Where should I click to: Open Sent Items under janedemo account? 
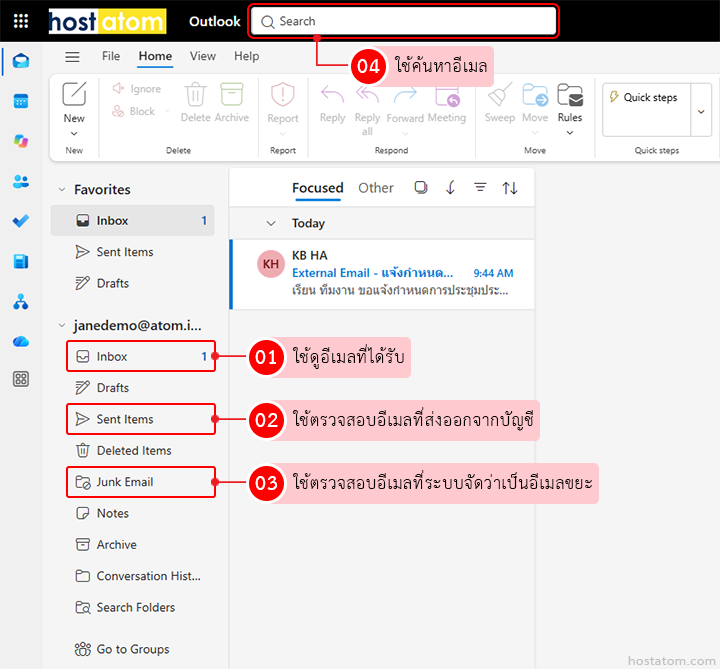pyautogui.click(x=141, y=419)
